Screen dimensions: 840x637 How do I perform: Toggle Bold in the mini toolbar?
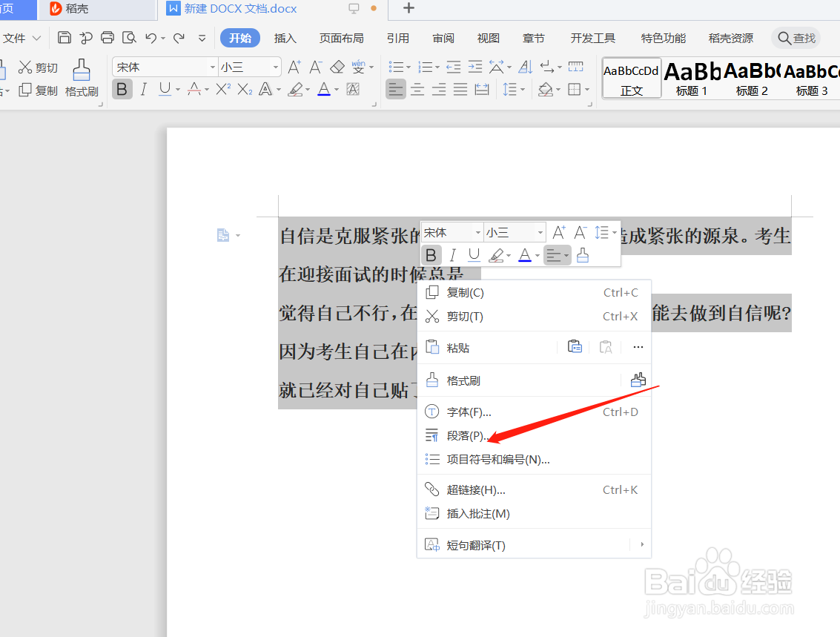pyautogui.click(x=431, y=254)
